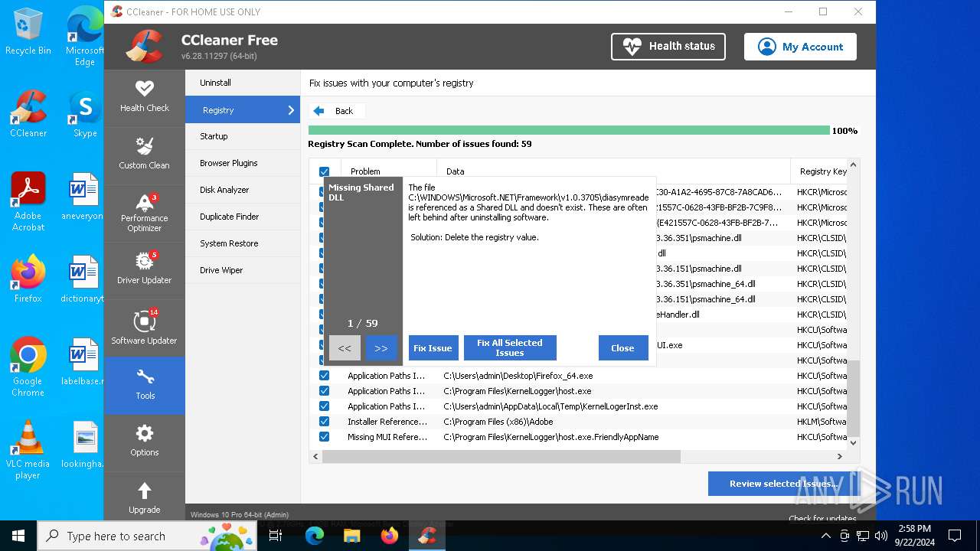980x551 pixels.
Task: Open Task View on taskbar
Action: point(276,536)
